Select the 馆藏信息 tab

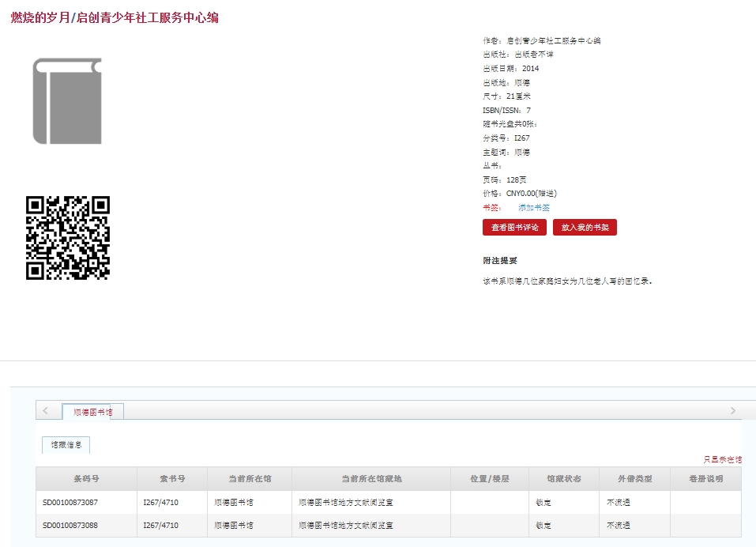(66, 445)
